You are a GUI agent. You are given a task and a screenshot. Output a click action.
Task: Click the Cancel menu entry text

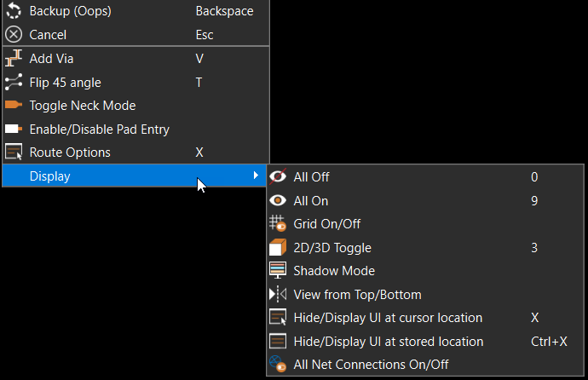point(48,35)
